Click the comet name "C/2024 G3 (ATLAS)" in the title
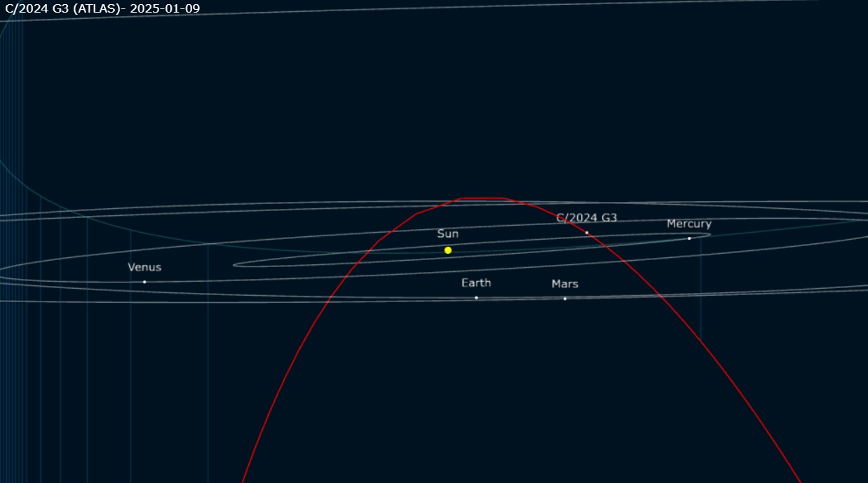 coord(65,8)
